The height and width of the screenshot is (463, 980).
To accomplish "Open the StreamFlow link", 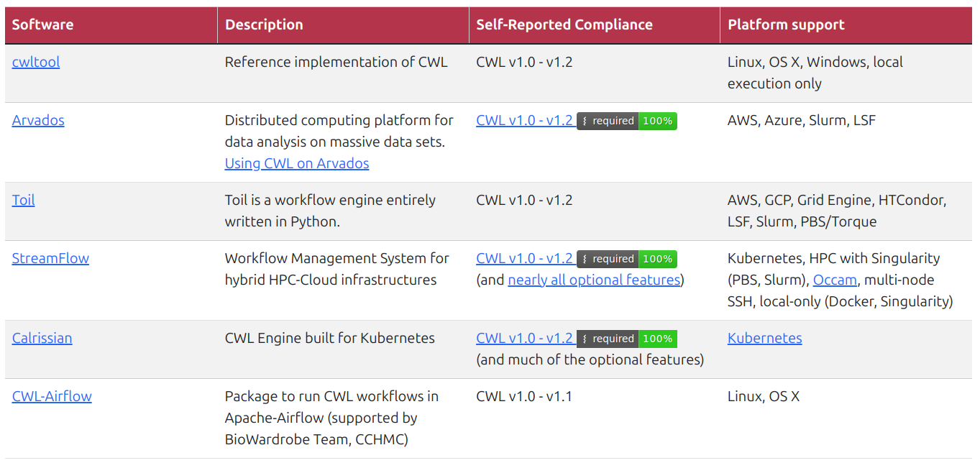I will click(x=50, y=258).
